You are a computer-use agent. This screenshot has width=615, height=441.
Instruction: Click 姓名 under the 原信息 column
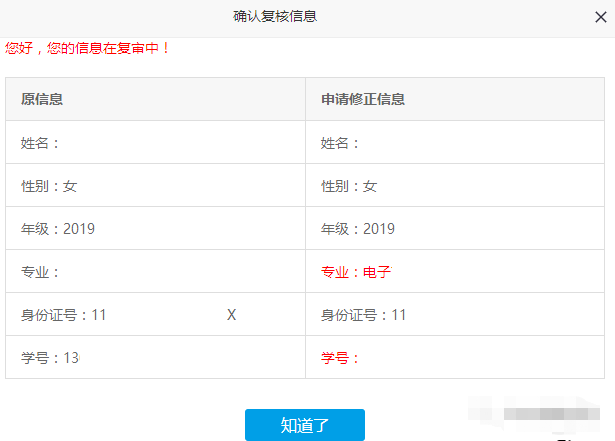point(41,143)
